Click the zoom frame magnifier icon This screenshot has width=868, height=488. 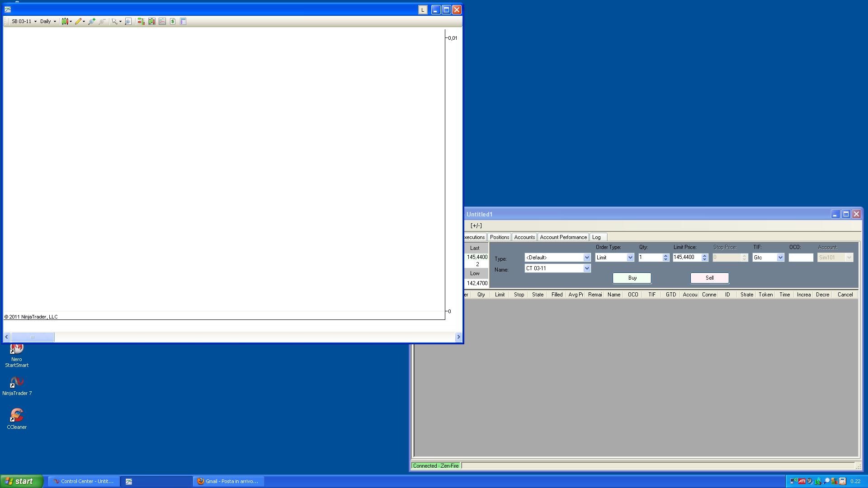coord(128,21)
